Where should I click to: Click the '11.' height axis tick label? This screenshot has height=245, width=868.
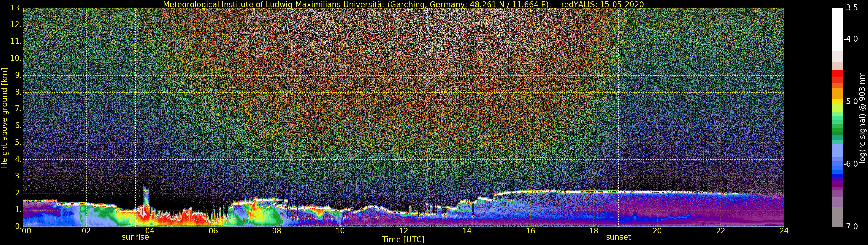pyautogui.click(x=16, y=42)
